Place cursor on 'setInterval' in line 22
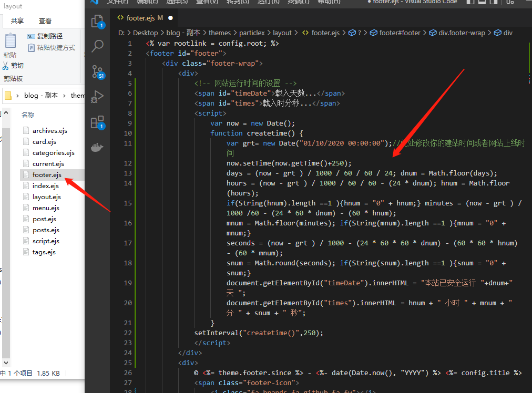532x393 pixels. click(x=217, y=333)
